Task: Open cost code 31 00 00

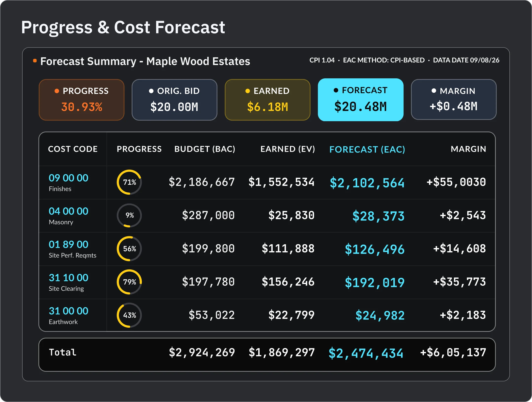Action: (x=68, y=311)
